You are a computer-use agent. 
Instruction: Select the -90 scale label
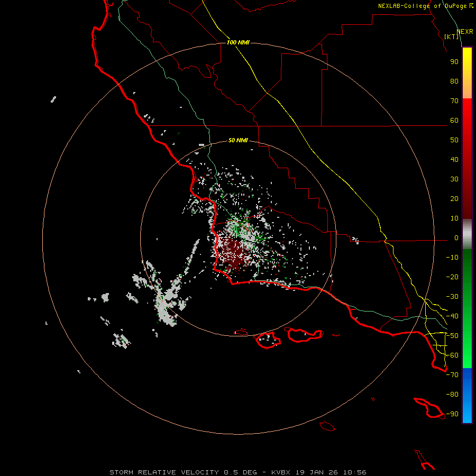(x=452, y=414)
